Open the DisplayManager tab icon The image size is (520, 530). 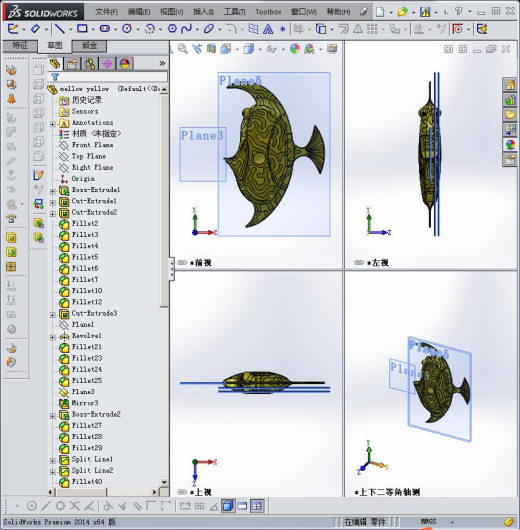coord(125,64)
